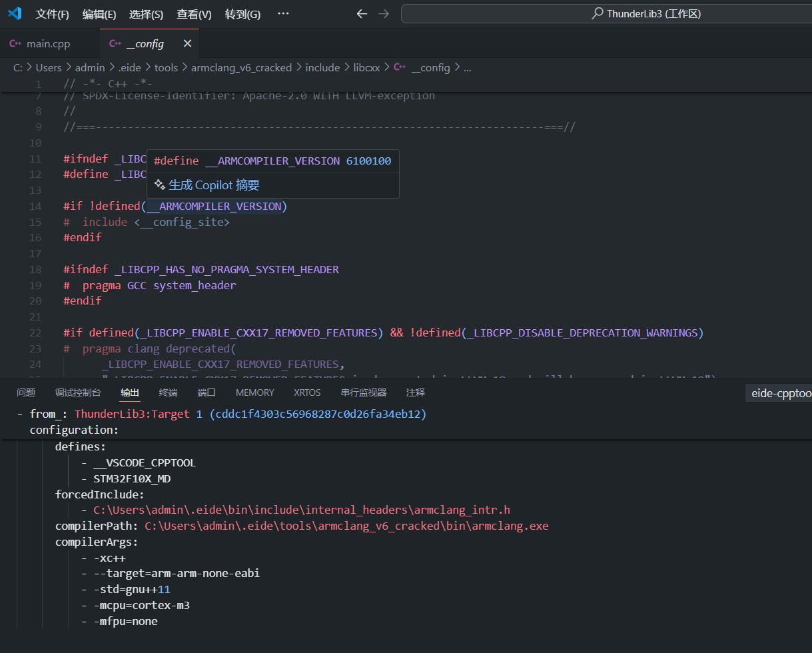Viewport: 812px width, 653px height.
Task: Switch to the 端口 panel tab
Action: [x=206, y=392]
